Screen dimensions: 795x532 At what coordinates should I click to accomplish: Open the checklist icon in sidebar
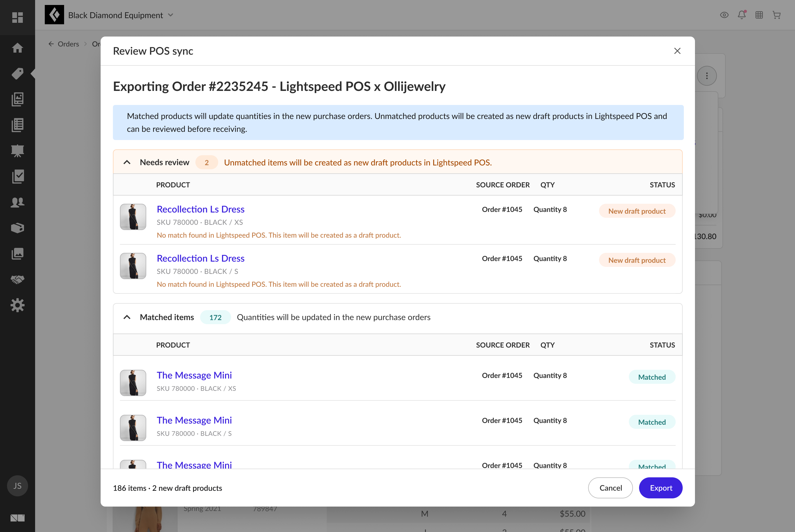(17, 177)
